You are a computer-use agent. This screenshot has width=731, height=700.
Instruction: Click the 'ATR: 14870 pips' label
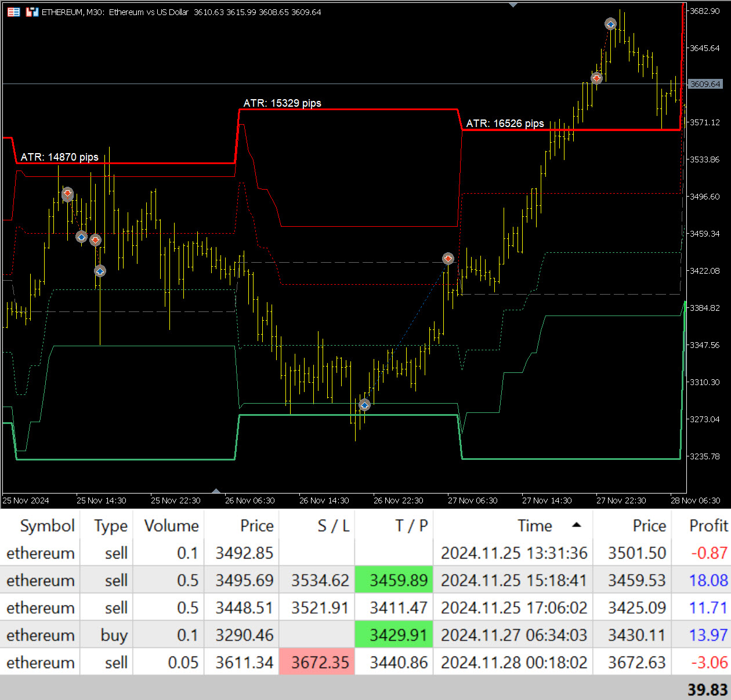60,157
